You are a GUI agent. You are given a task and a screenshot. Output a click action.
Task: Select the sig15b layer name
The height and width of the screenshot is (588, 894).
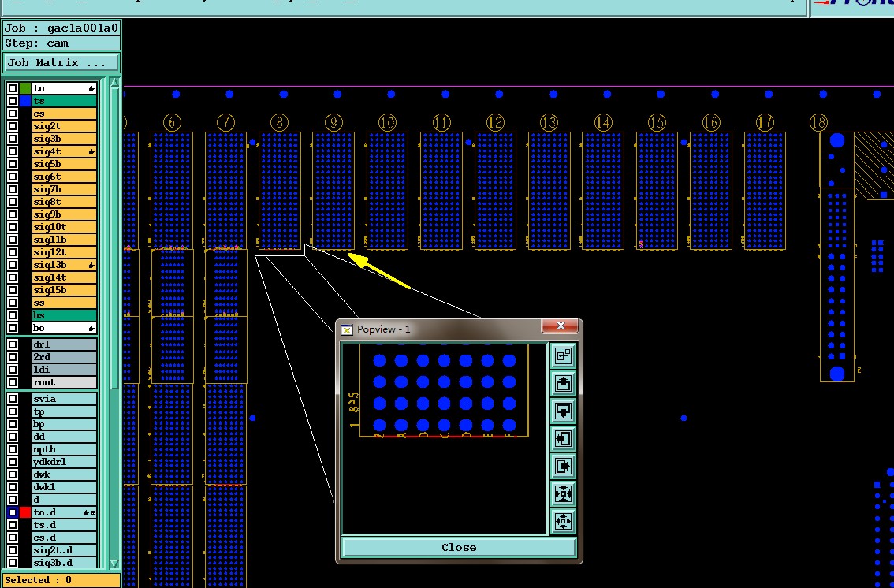tap(64, 290)
